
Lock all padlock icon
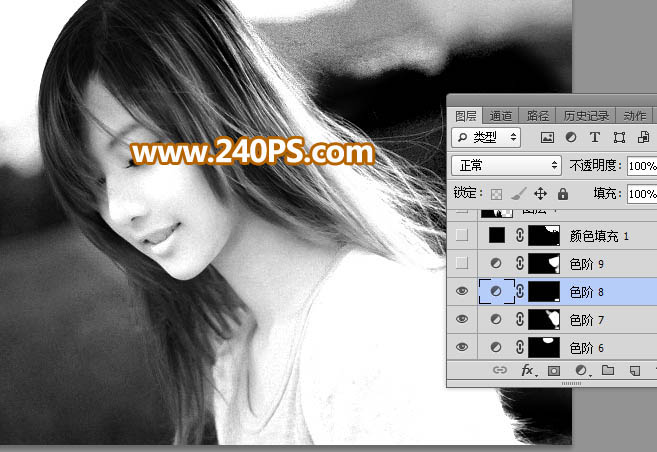coord(563,194)
